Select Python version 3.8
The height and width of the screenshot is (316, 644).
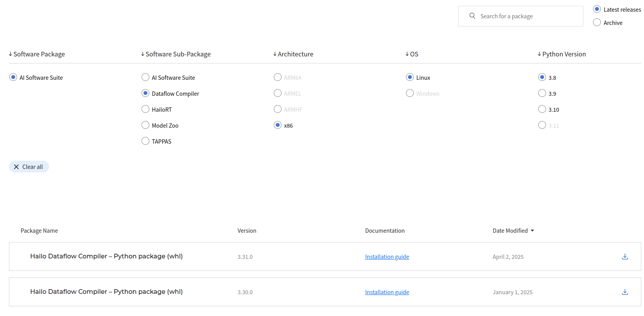pos(542,77)
